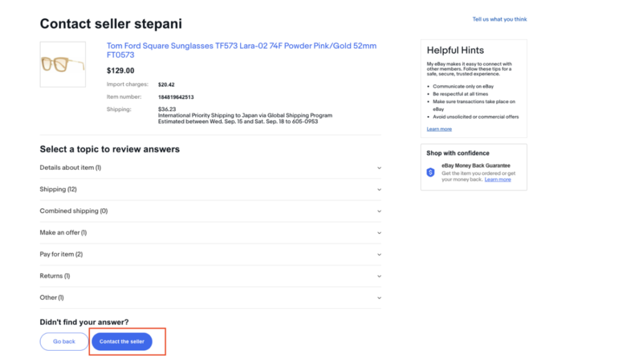Expand the Make an offer chevron
626x364 pixels.
379,233
